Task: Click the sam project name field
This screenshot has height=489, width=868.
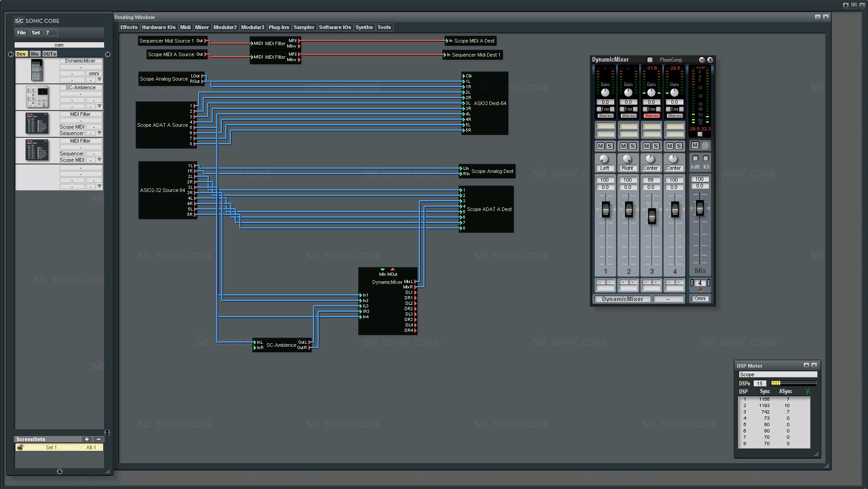Action: [x=59, y=45]
